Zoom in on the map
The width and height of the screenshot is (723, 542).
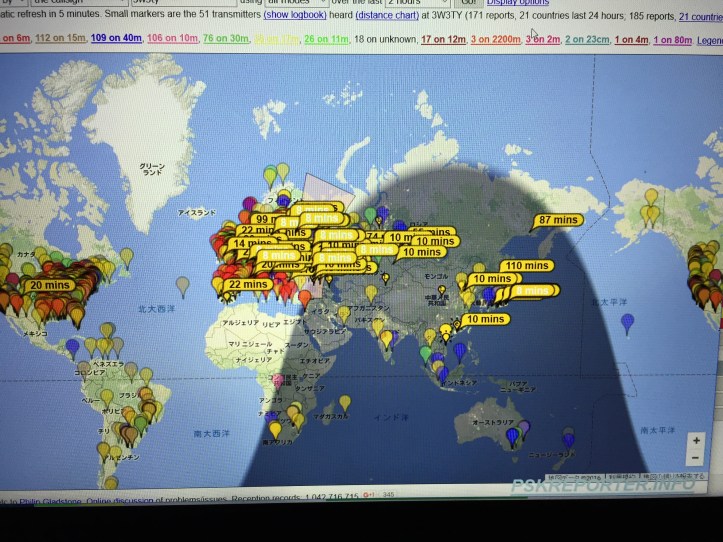(696, 440)
